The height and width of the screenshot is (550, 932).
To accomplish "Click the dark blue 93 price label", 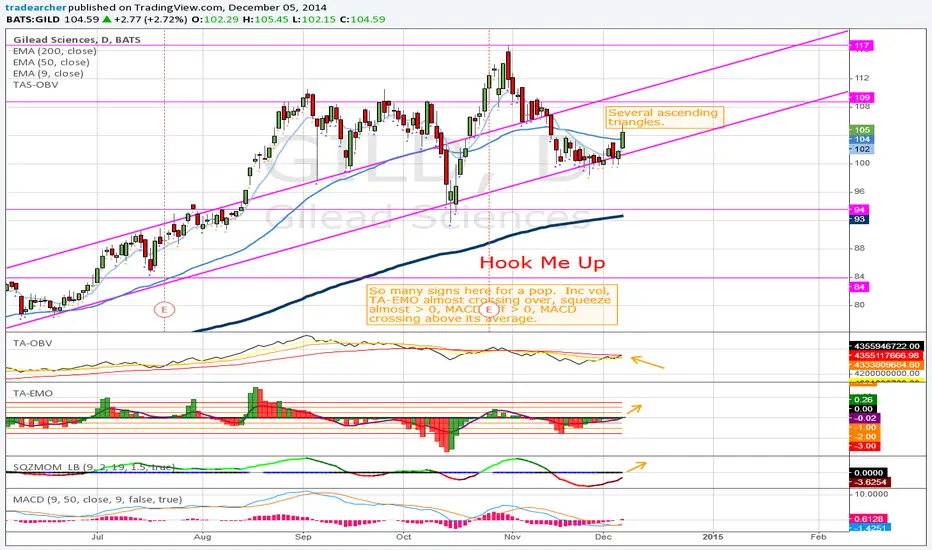I will (x=859, y=219).
